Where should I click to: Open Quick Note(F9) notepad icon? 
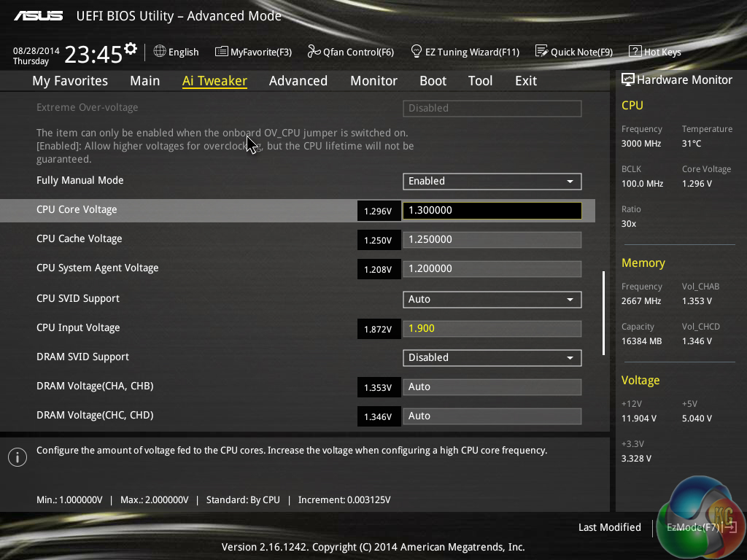coord(541,52)
